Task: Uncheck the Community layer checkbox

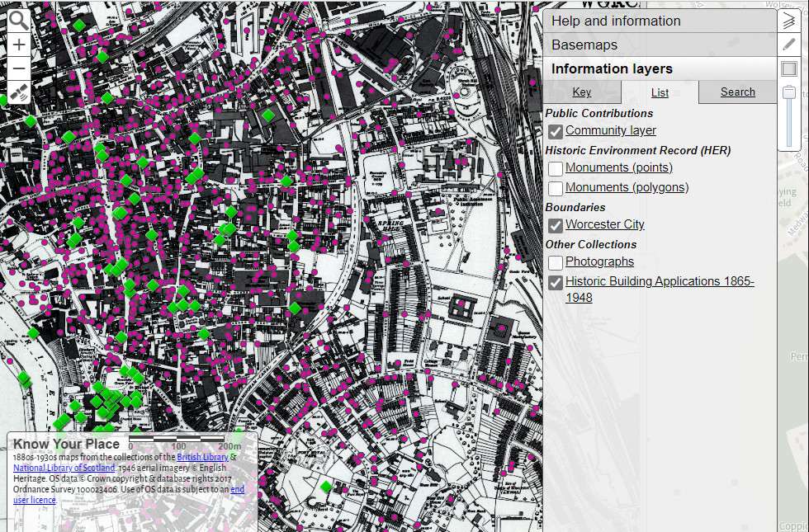Action: 556,131
